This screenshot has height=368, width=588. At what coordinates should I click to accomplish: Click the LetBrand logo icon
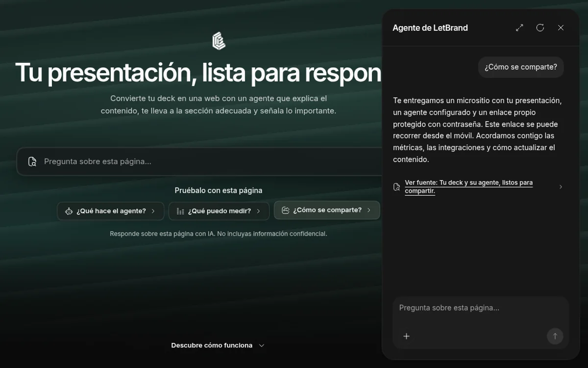(x=219, y=41)
